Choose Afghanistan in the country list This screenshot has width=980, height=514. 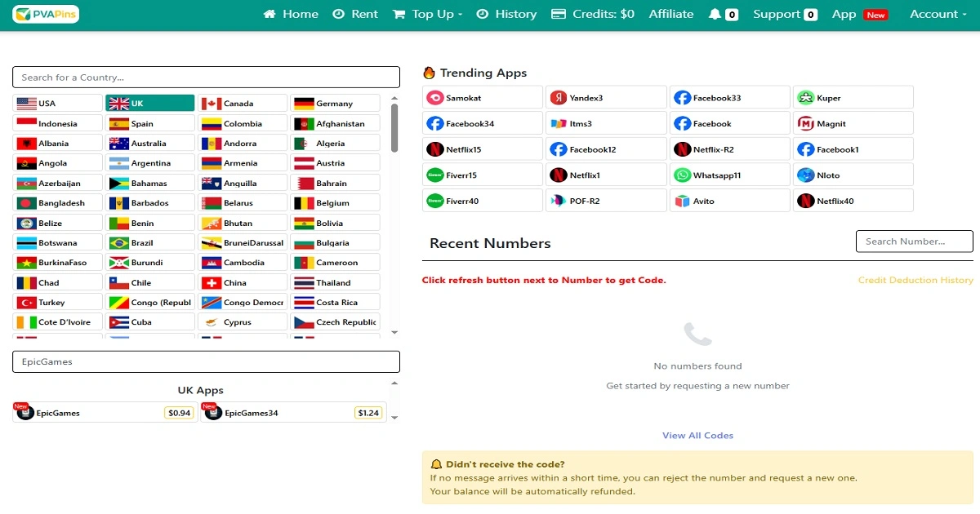click(x=335, y=123)
